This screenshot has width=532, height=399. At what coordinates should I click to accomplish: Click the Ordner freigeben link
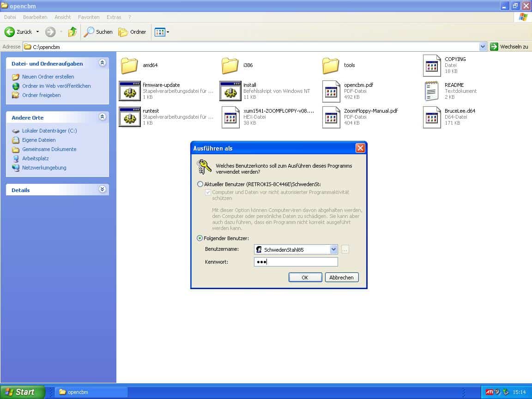(42, 95)
